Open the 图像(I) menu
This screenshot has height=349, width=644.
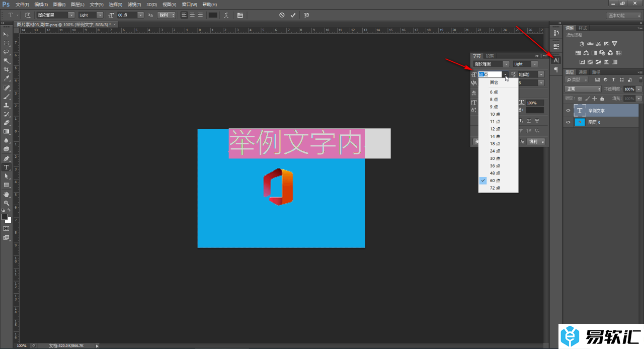59,4
